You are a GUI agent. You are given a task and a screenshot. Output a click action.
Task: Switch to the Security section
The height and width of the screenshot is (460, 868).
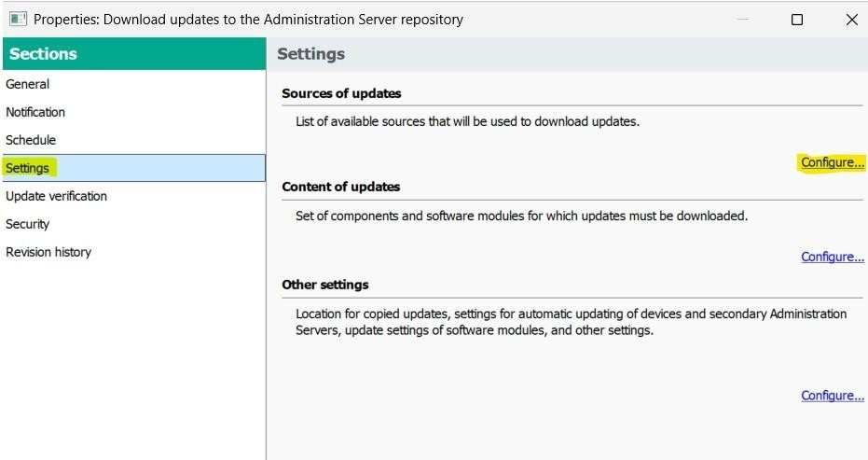28,224
